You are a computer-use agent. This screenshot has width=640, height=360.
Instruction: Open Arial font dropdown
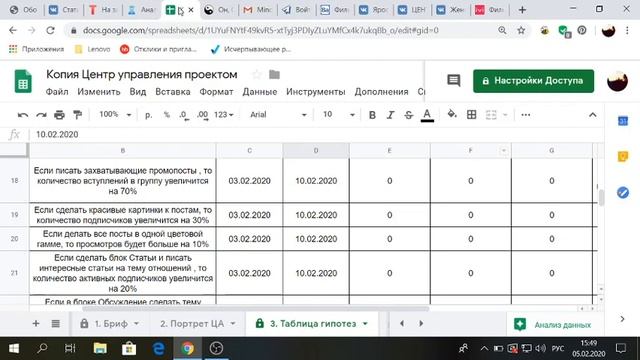278,115
